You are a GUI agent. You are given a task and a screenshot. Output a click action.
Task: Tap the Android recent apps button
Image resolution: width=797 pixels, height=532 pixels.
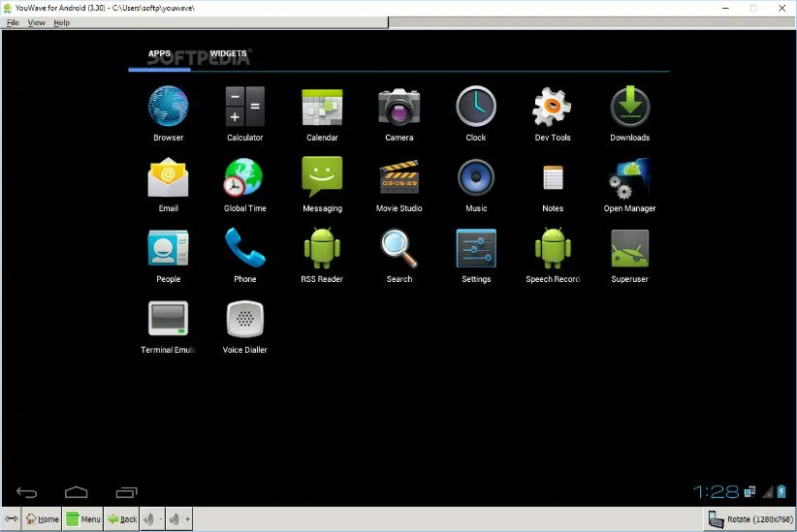126,492
